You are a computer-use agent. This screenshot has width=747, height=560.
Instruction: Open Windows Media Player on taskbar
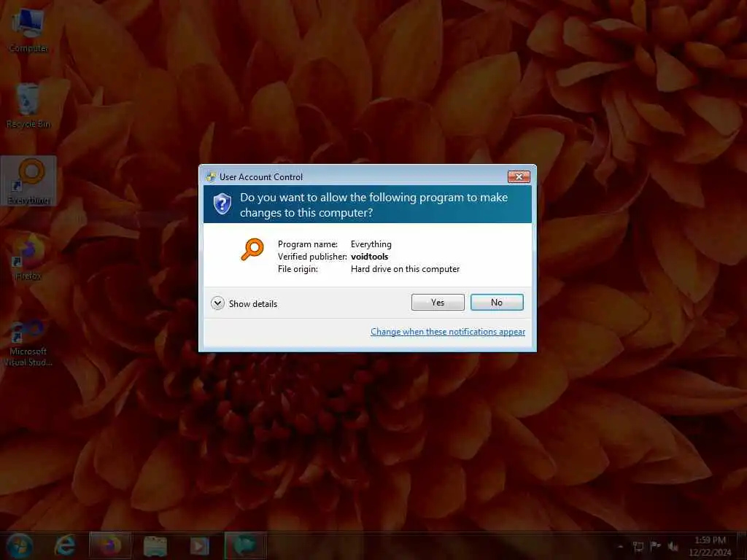coord(200,545)
